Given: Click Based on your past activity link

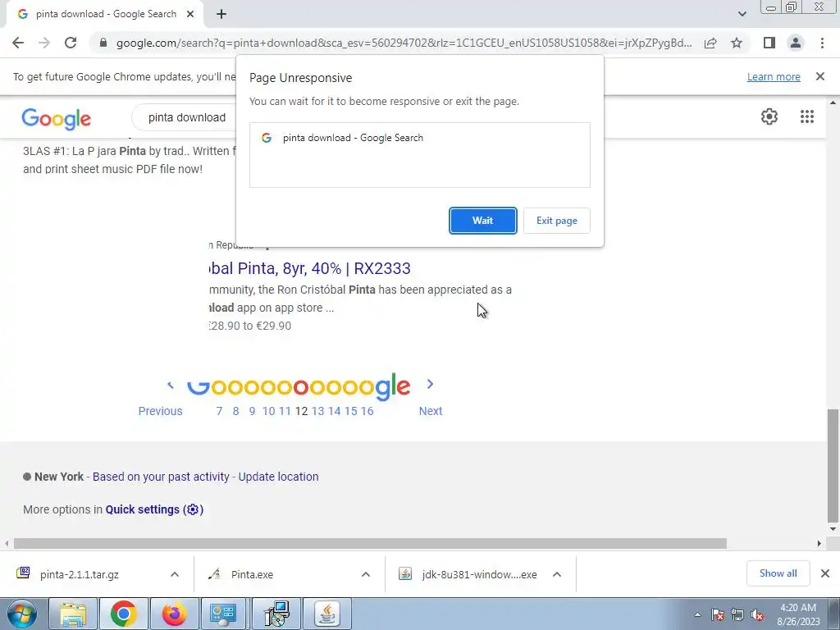Looking at the screenshot, I should click(x=161, y=477).
